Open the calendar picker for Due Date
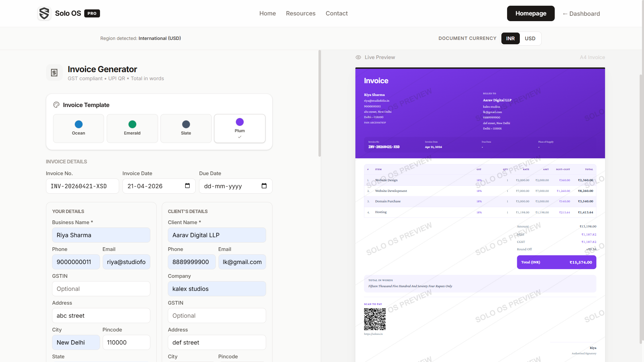This screenshot has width=644, height=362. 264,186
